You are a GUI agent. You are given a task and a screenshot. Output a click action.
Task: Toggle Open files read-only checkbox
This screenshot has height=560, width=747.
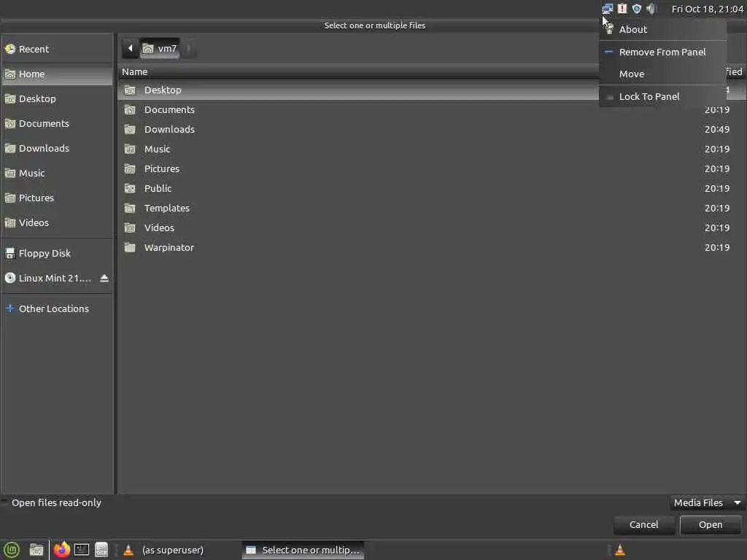pos(4,502)
